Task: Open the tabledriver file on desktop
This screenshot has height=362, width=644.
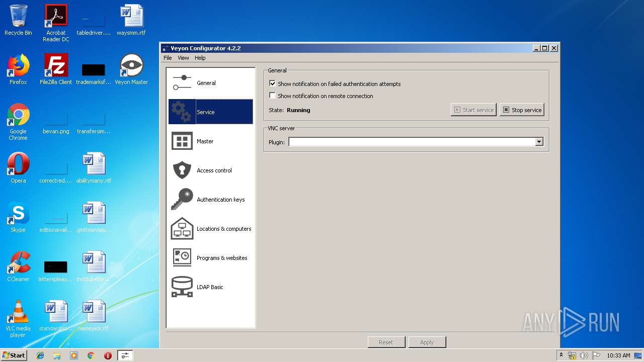Action: coord(94,23)
